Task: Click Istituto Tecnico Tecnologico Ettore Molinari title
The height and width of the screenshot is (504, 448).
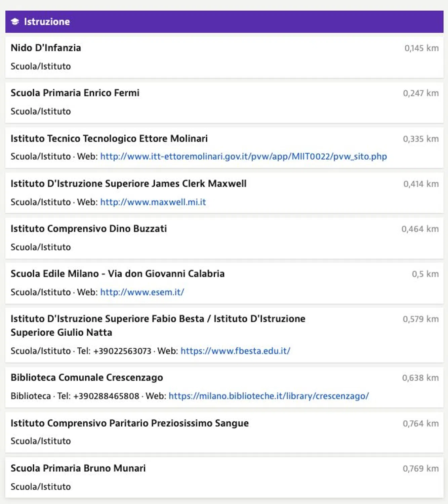Action: (109, 138)
